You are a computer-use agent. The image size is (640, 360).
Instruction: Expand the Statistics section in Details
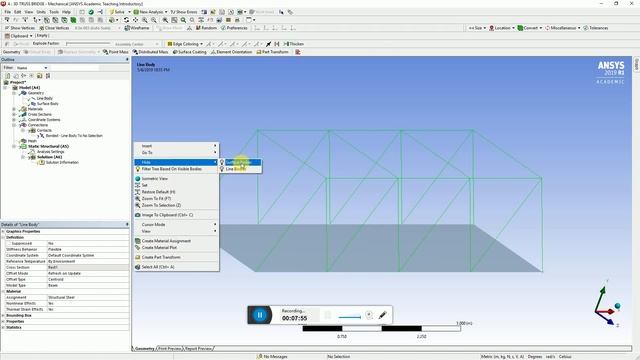click(x=3, y=327)
